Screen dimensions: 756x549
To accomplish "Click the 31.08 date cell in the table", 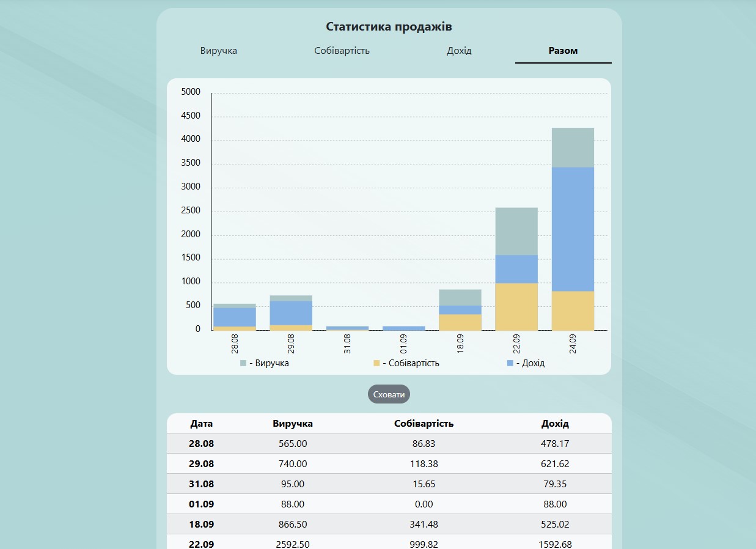I will [202, 484].
